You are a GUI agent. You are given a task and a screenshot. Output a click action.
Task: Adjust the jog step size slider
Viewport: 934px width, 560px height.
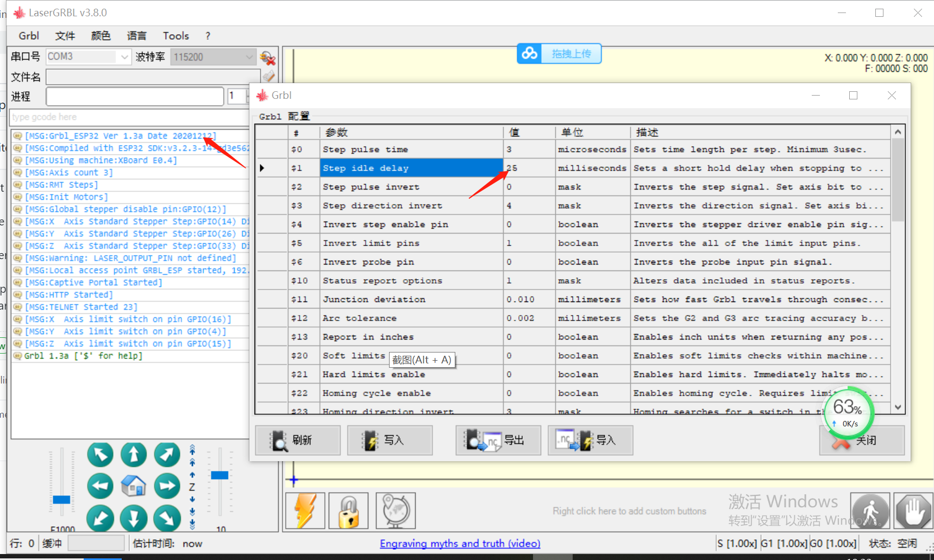coord(220,475)
